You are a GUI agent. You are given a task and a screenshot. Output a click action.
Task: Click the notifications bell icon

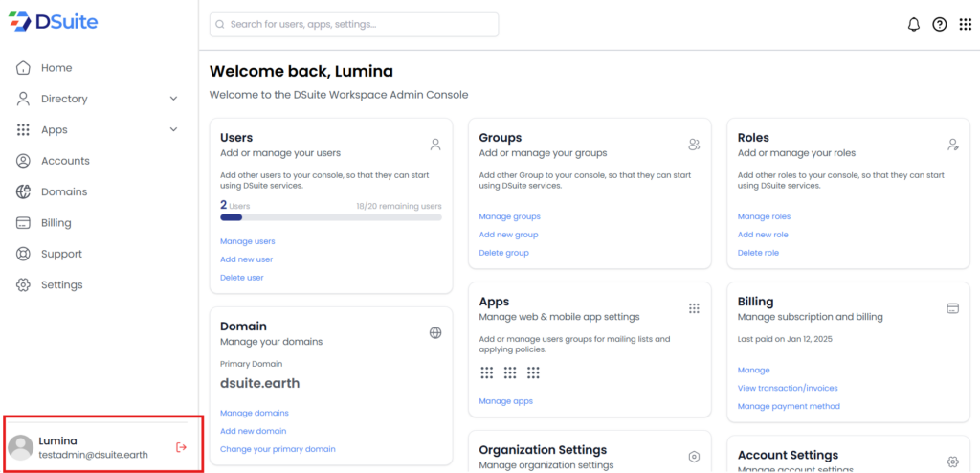click(913, 25)
